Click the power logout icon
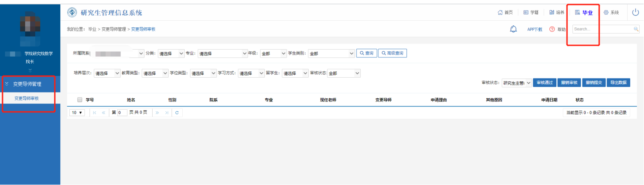The image size is (644, 185). click(x=635, y=12)
